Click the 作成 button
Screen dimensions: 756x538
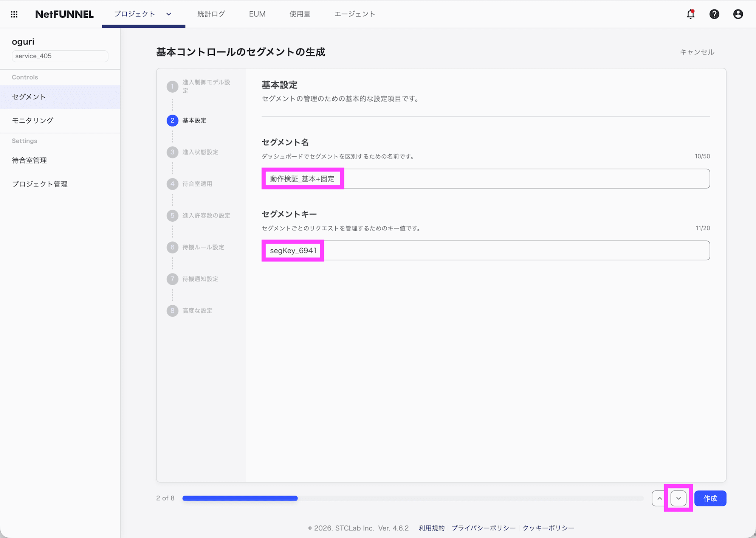tap(710, 498)
